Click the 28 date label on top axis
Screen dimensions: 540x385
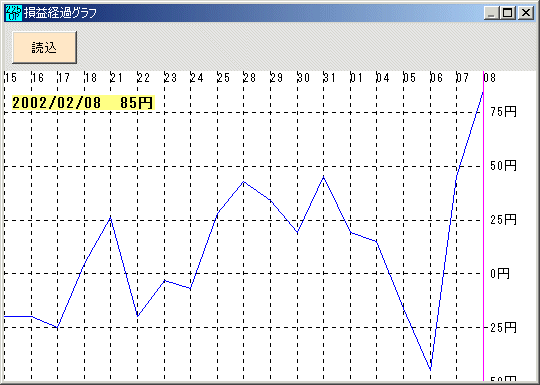click(250, 78)
